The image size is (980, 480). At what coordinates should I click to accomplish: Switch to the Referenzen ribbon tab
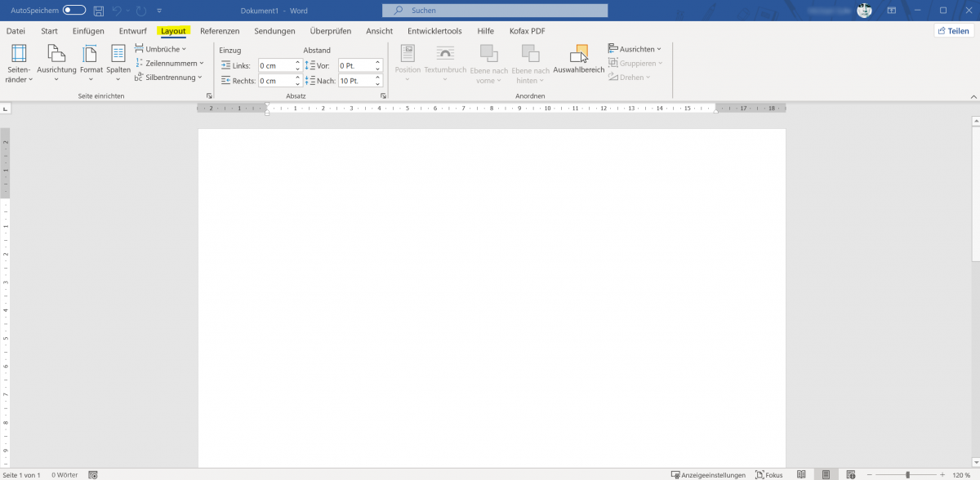219,30
